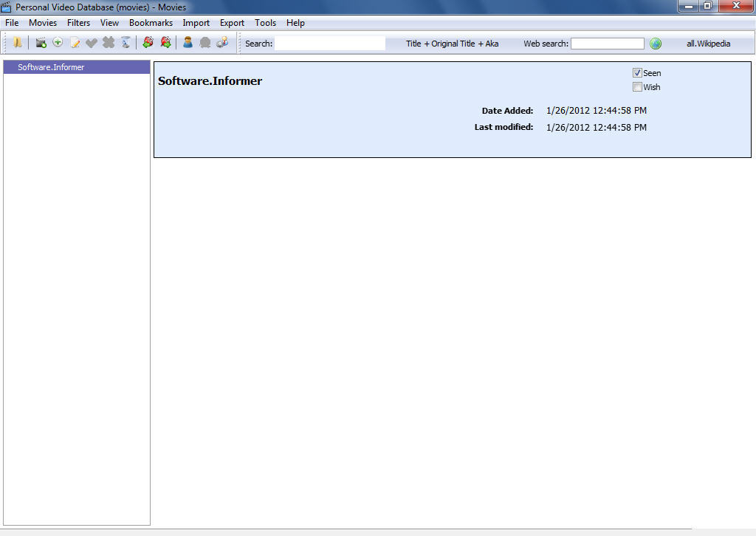Open the people manager icon
Image resolution: width=756 pixels, height=536 pixels.
point(188,42)
